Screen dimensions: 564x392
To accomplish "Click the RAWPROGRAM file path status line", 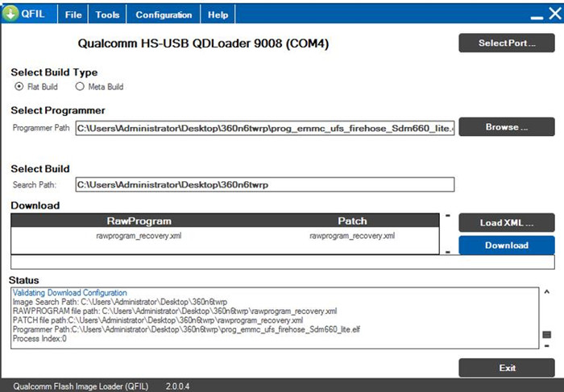I will tap(175, 312).
